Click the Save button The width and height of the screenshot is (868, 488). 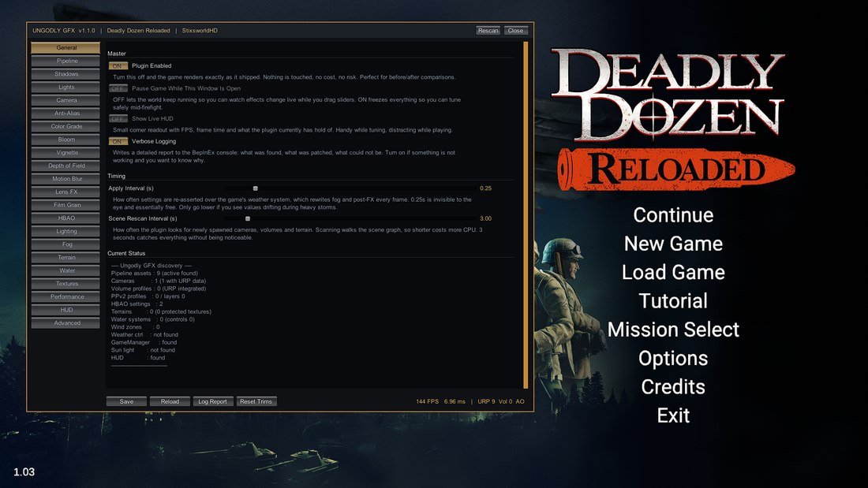[126, 402]
